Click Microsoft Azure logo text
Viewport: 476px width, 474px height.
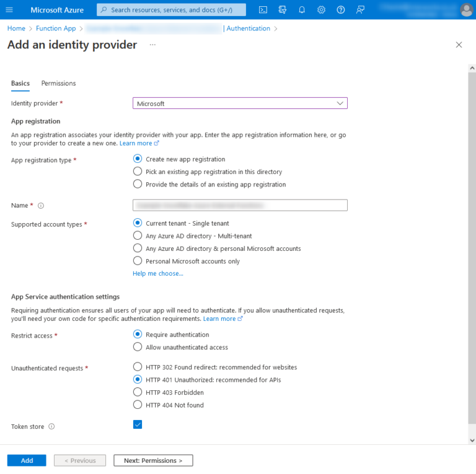(57, 10)
